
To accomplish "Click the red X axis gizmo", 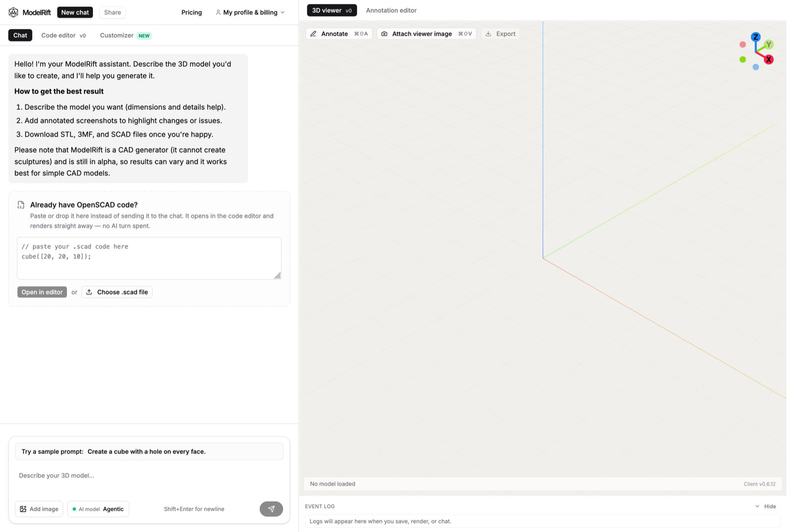I will click(769, 59).
